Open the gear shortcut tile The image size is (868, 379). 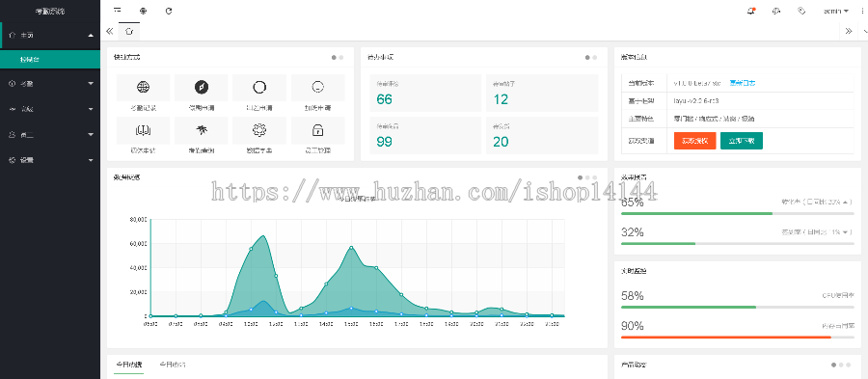pos(259,130)
